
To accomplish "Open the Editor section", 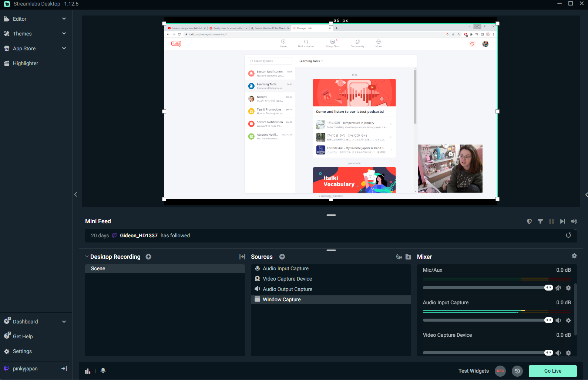I will pyautogui.click(x=20, y=19).
